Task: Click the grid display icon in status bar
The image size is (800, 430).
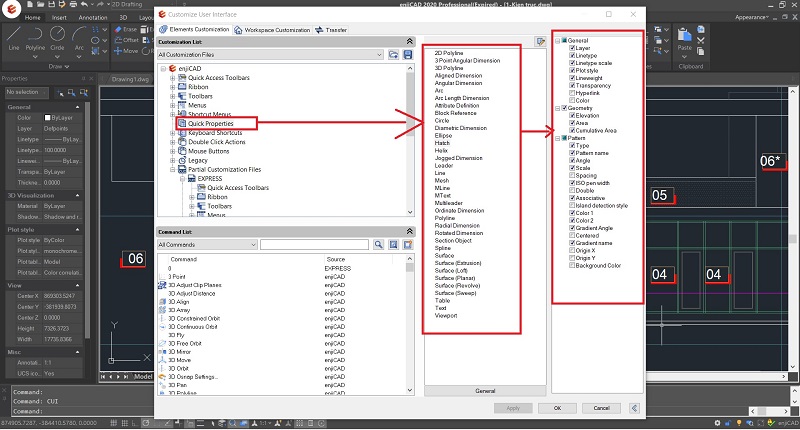Action: coord(113,423)
